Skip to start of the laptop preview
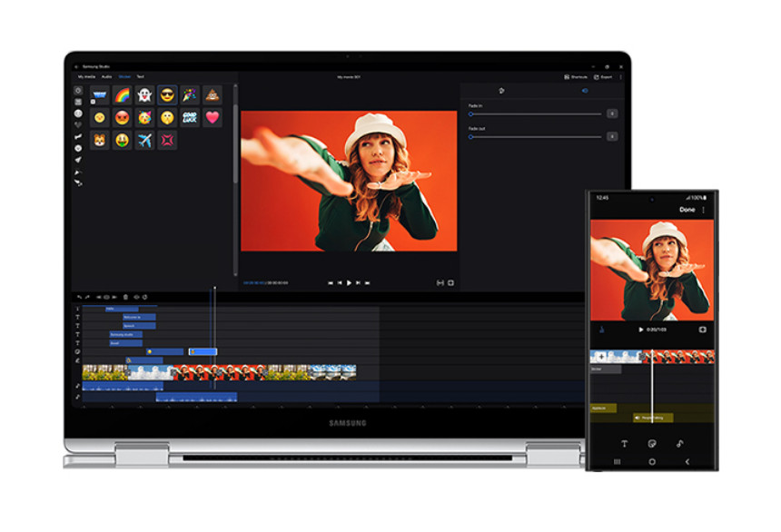781x532 pixels. tap(331, 283)
